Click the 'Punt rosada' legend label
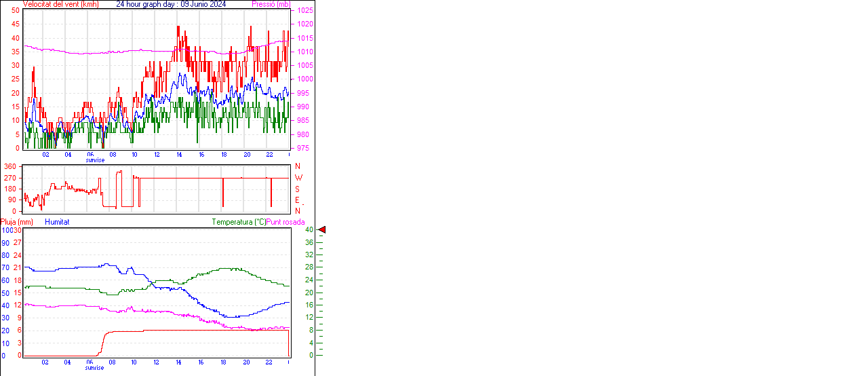The width and height of the screenshot is (868, 376). click(x=285, y=222)
